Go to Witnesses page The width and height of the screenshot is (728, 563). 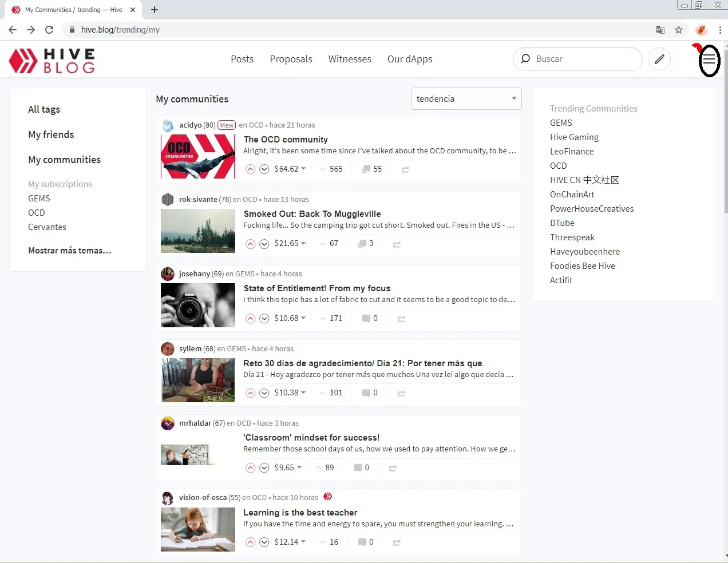(x=350, y=59)
